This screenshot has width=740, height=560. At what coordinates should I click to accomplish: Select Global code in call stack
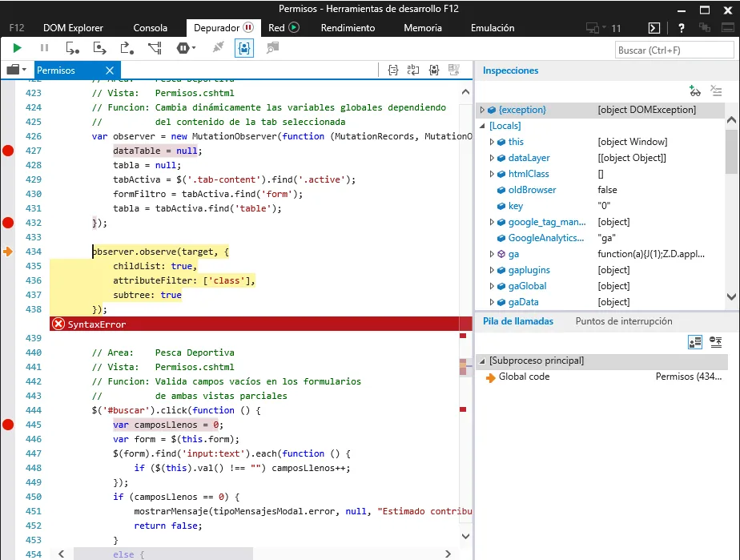[524, 377]
